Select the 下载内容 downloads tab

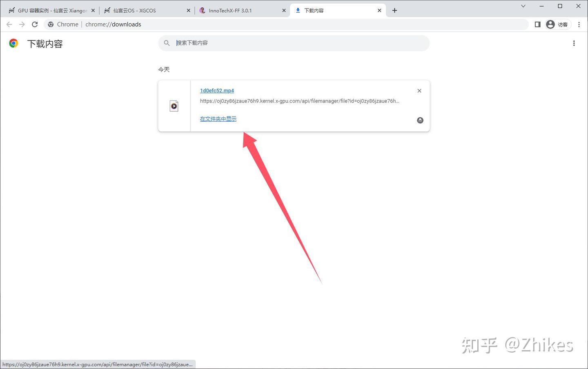pos(337,11)
